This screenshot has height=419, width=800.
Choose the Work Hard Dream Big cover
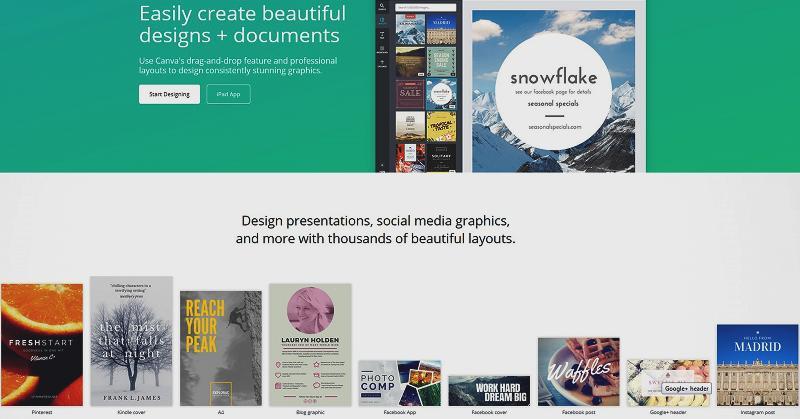[489, 391]
